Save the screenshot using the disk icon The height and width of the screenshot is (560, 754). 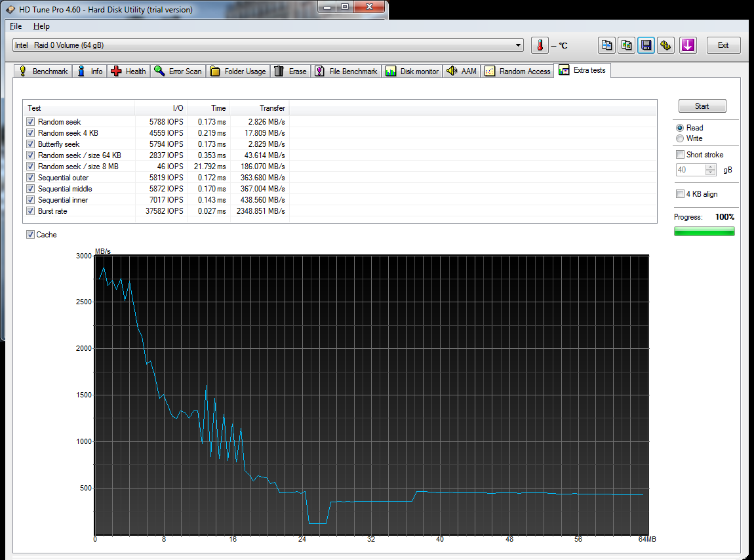coord(646,45)
